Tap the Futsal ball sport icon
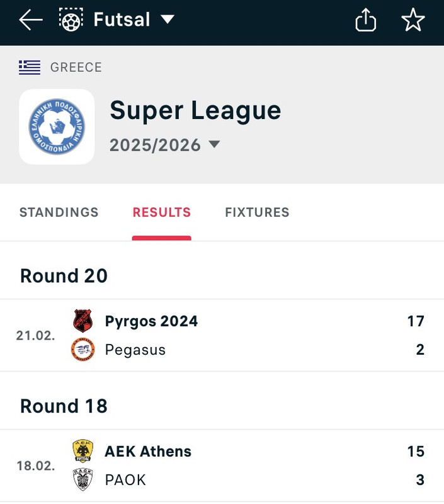The height and width of the screenshot is (504, 444). 71,20
